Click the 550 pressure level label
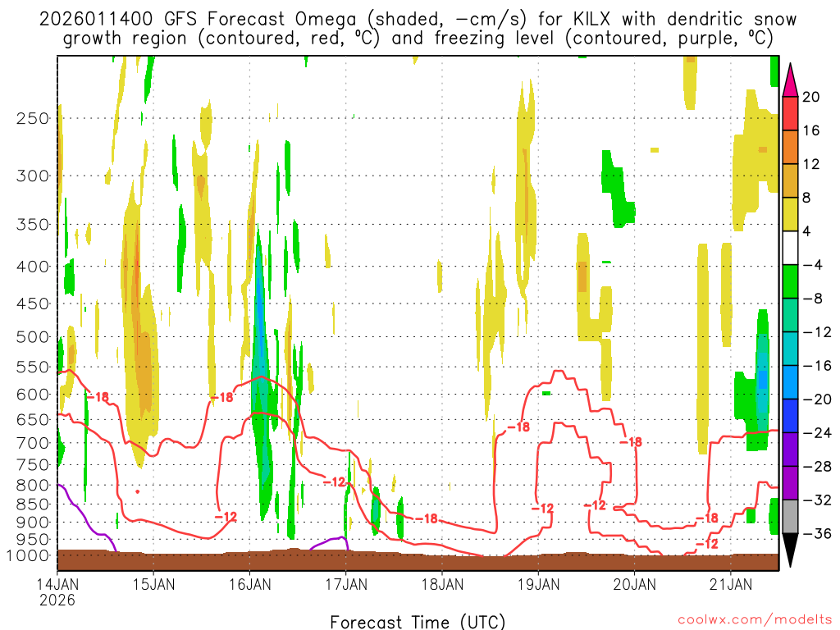This screenshot has height=630, width=840. point(33,367)
